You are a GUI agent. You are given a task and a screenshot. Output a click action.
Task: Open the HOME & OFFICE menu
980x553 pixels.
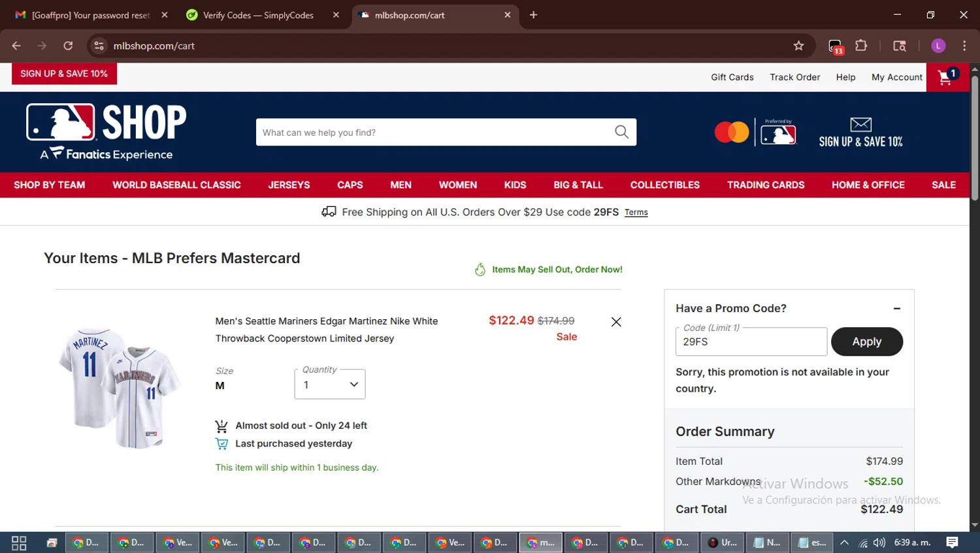(x=868, y=185)
